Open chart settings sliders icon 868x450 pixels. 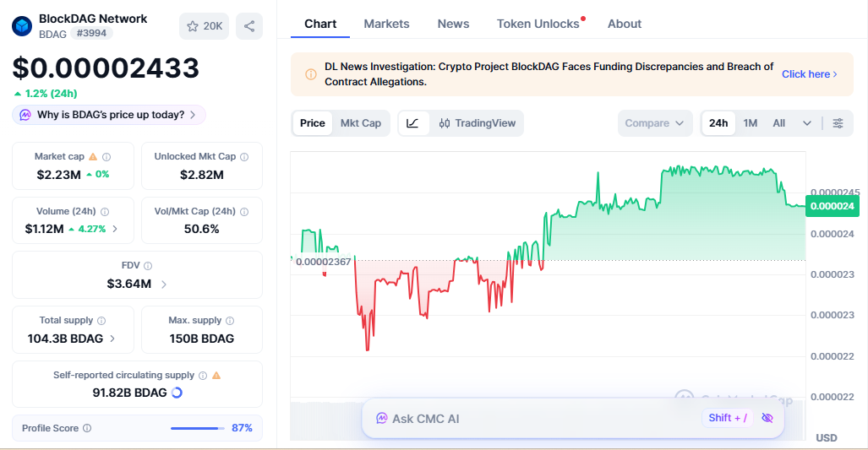tap(838, 123)
